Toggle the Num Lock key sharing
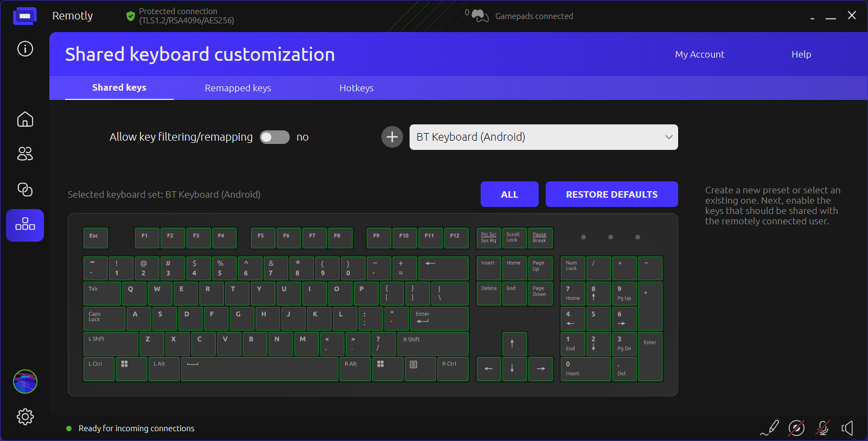This screenshot has width=868, height=441. click(x=572, y=268)
